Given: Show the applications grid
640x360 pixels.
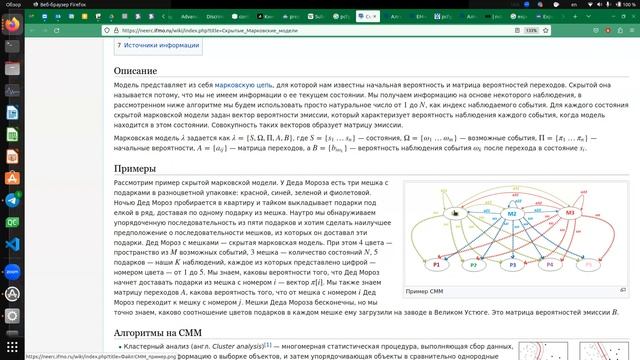Looking at the screenshot, I should point(12,347).
